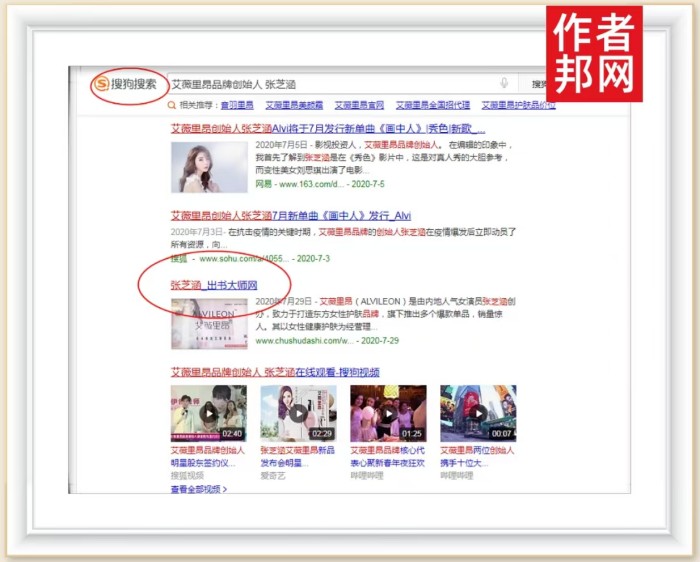Play the video with duration 01:25
700x562 pixels.
pyautogui.click(x=388, y=413)
